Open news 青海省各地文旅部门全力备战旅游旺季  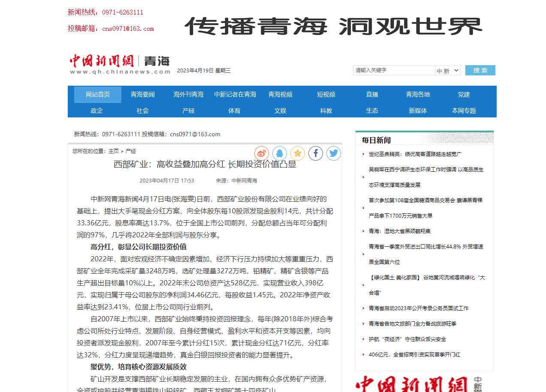point(413,324)
